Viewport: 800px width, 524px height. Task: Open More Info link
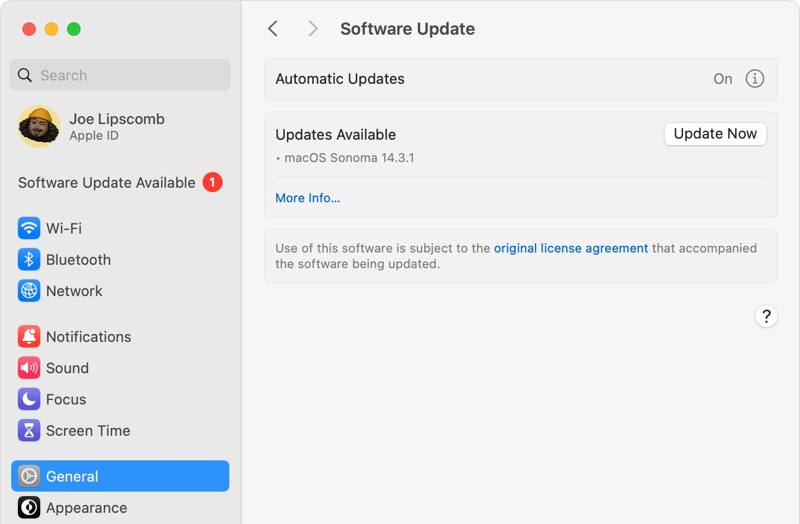[308, 198]
